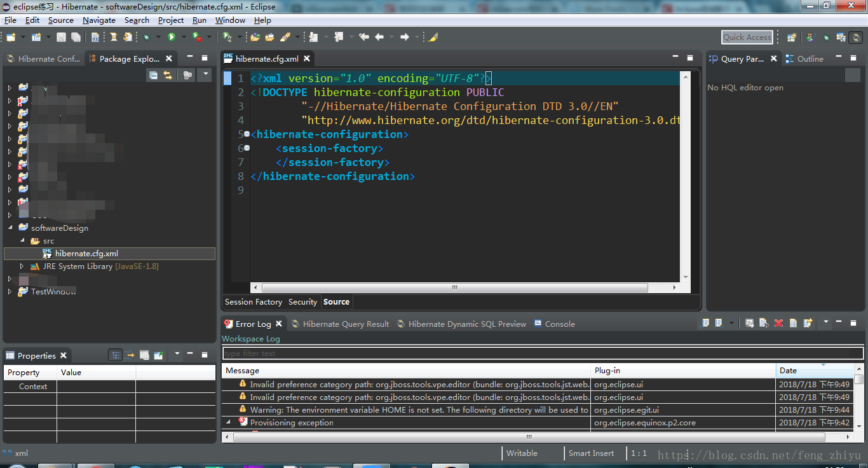Viewport: 868px width, 468px height.
Task: Collapse hibernate-configuration fold marker on line 5
Action: pos(247,134)
